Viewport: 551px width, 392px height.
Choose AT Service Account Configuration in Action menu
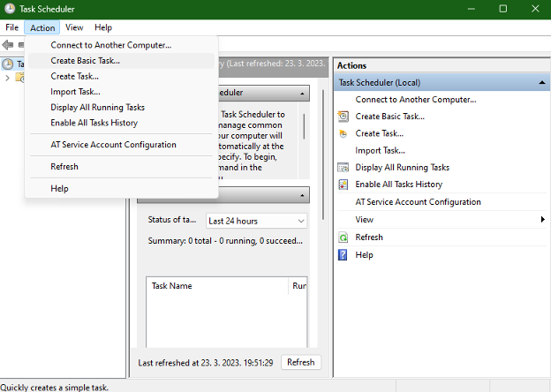121,145
